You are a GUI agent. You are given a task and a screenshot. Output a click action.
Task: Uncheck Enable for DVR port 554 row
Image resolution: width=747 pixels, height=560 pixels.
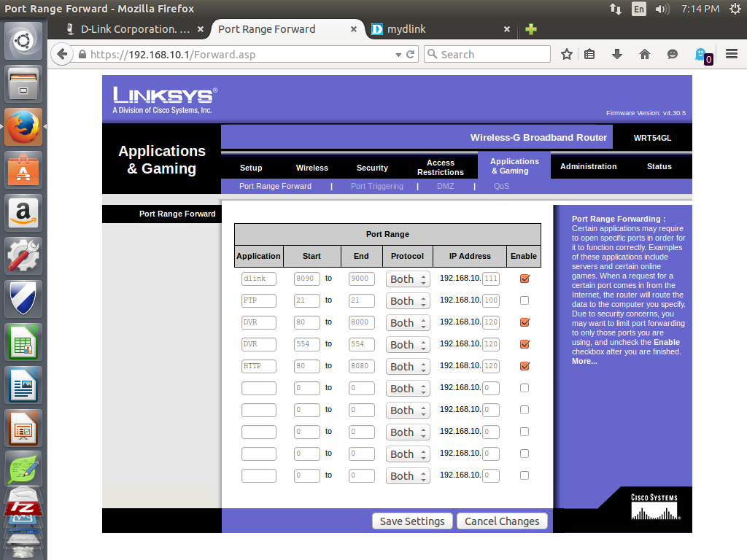click(x=525, y=344)
